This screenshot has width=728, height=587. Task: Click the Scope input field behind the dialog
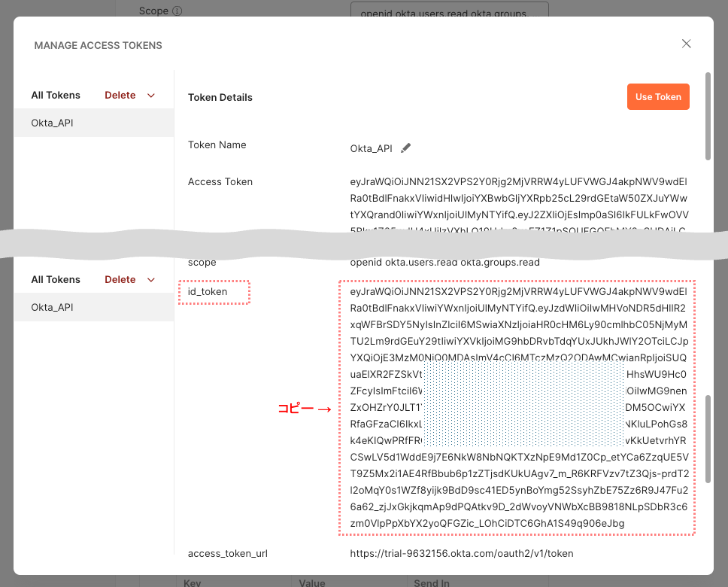pyautogui.click(x=449, y=12)
